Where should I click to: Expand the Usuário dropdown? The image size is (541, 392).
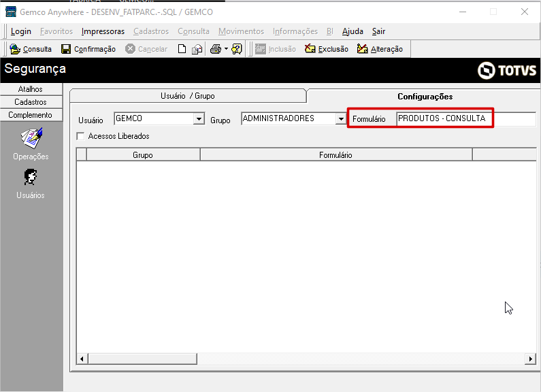click(x=199, y=119)
